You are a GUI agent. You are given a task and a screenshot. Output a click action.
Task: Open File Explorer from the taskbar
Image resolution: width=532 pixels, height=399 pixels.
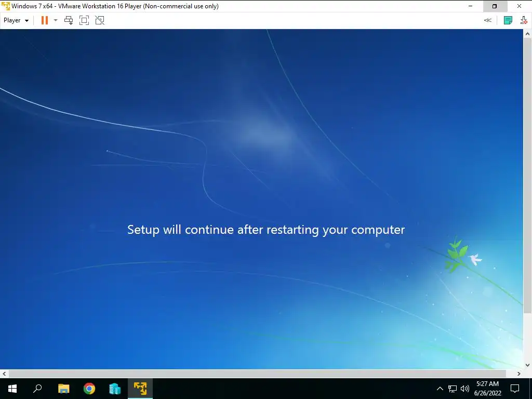pos(63,389)
